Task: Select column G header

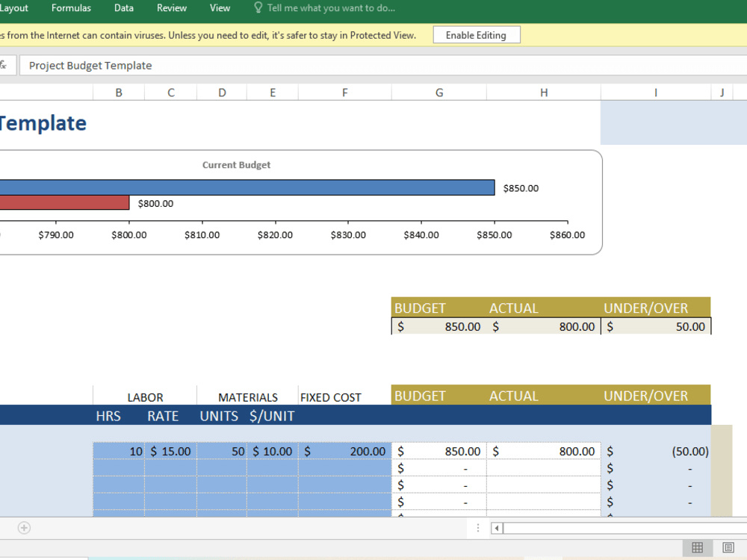Action: coord(439,93)
